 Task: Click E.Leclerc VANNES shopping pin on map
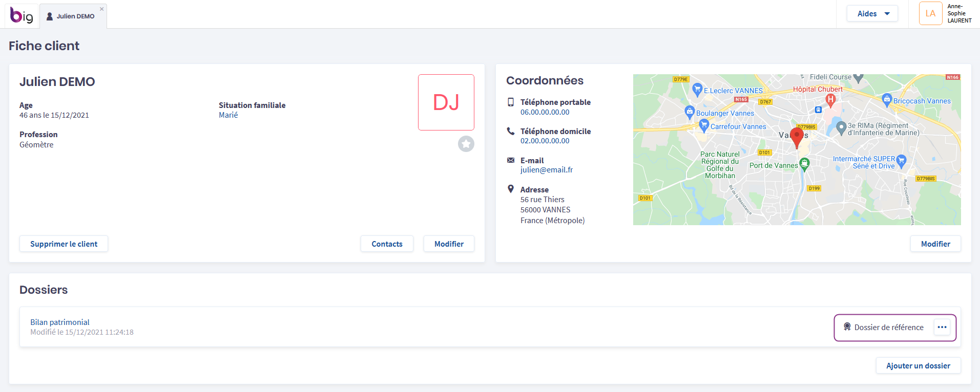(697, 90)
